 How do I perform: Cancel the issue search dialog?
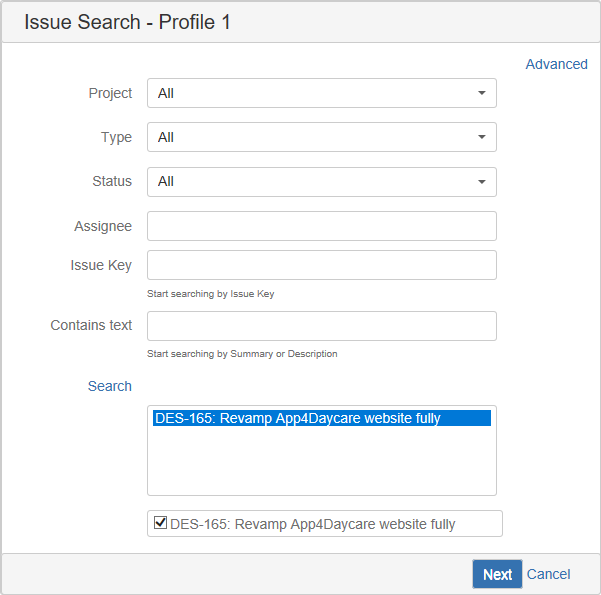[548, 574]
